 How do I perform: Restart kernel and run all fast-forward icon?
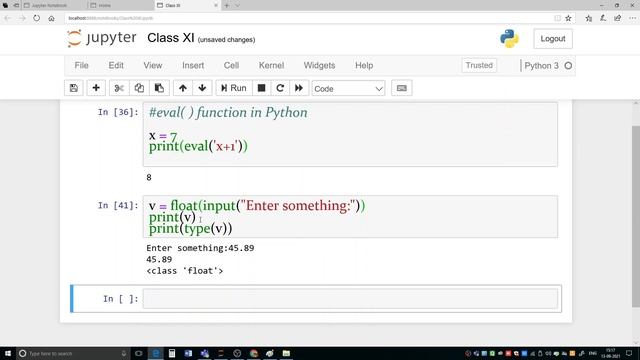tap(299, 88)
